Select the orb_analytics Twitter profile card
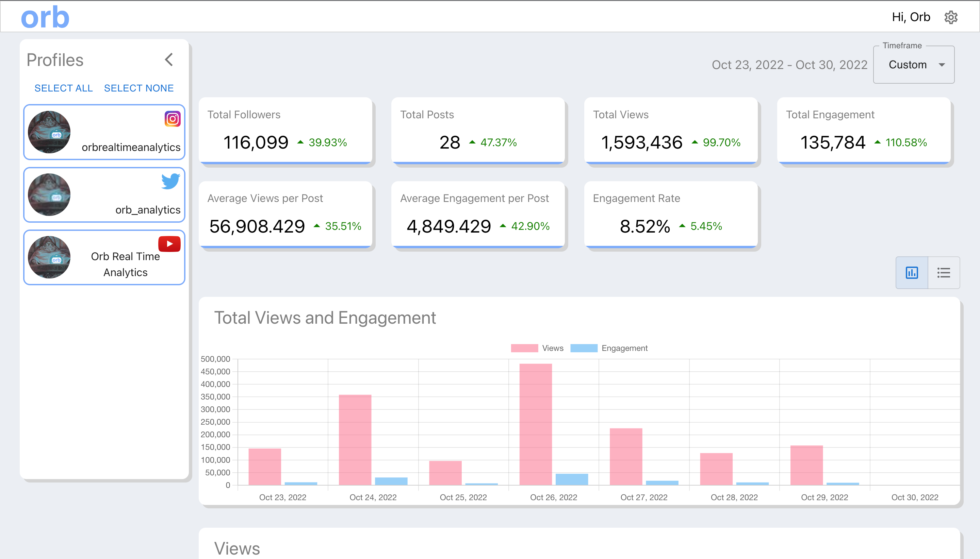The width and height of the screenshot is (980, 559). coord(104,194)
